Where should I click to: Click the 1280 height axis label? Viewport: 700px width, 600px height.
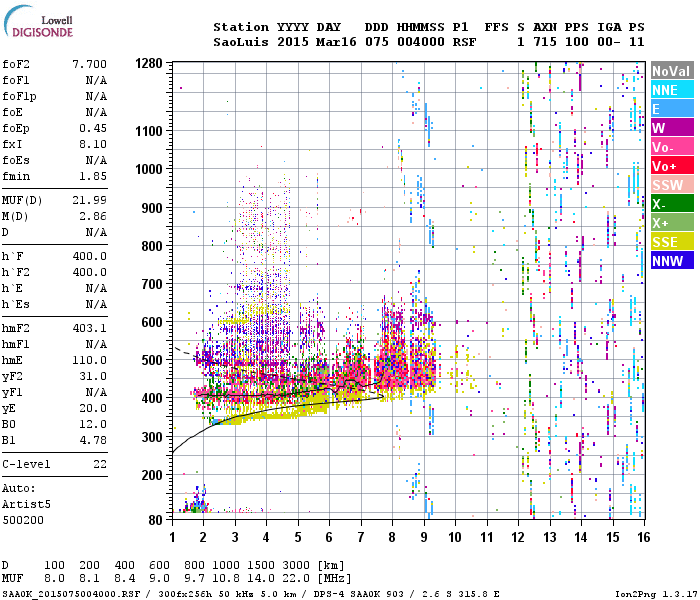(149, 63)
